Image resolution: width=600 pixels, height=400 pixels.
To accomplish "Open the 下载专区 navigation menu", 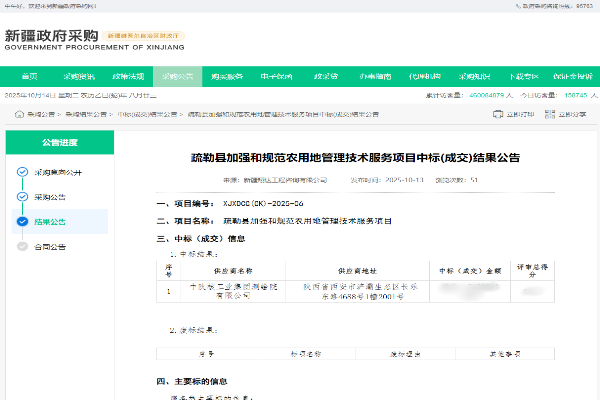I will [521, 77].
